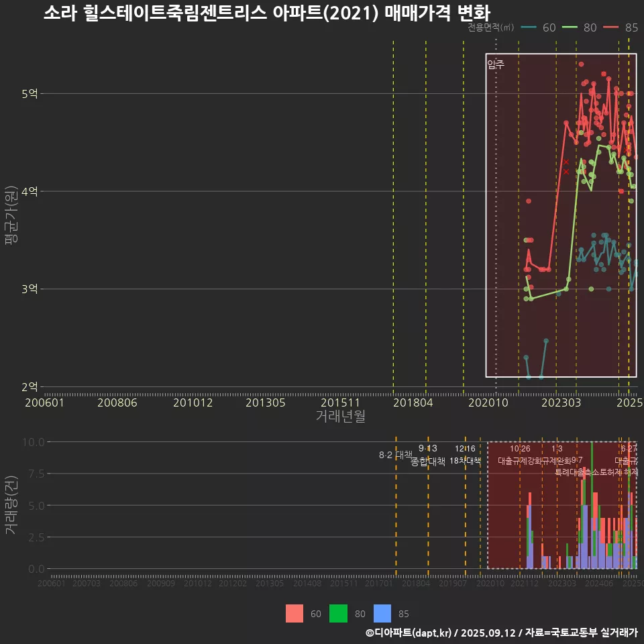Select the blue 85 square in bottom legend
This screenshot has width=644, height=644.
tap(382, 614)
